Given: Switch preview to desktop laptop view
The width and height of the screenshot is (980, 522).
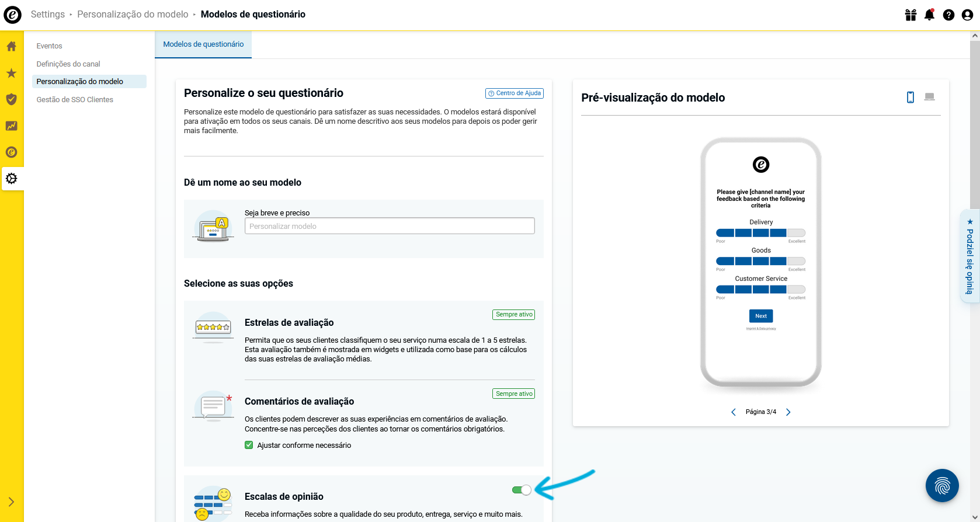Looking at the screenshot, I should pos(929,97).
